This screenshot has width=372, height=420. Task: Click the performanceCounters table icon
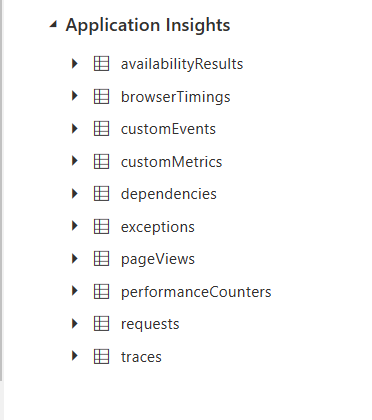101,291
